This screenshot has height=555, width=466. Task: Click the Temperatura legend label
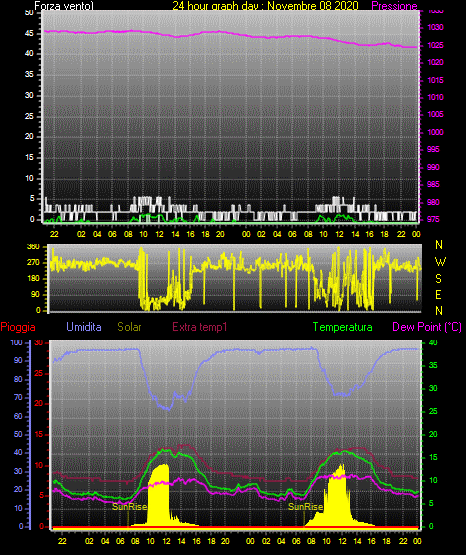[343, 327]
